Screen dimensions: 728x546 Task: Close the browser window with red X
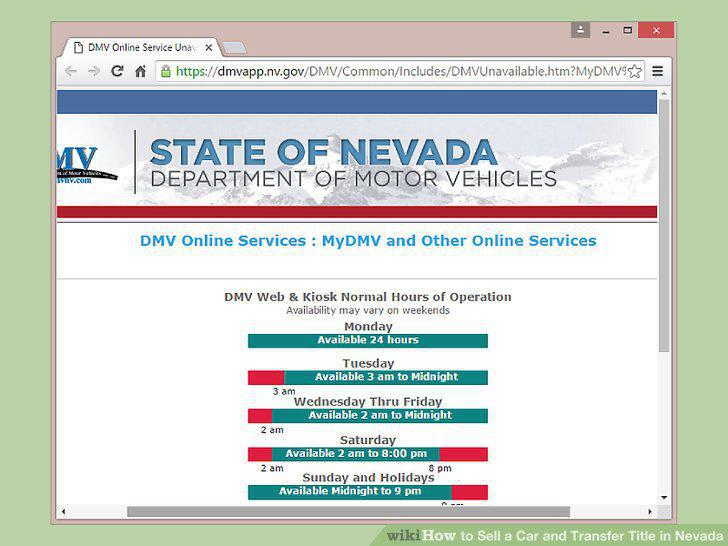click(x=656, y=30)
